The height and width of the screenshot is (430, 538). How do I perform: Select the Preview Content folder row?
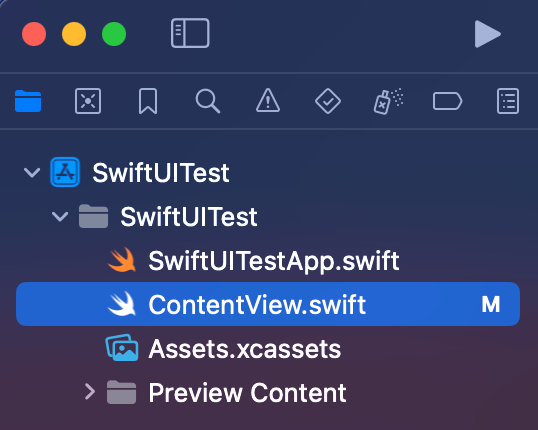point(268,392)
